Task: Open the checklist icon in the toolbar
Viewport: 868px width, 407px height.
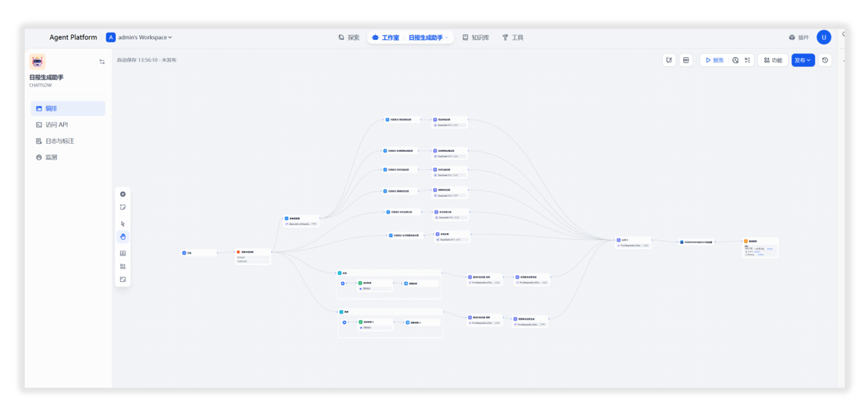Action: click(748, 60)
